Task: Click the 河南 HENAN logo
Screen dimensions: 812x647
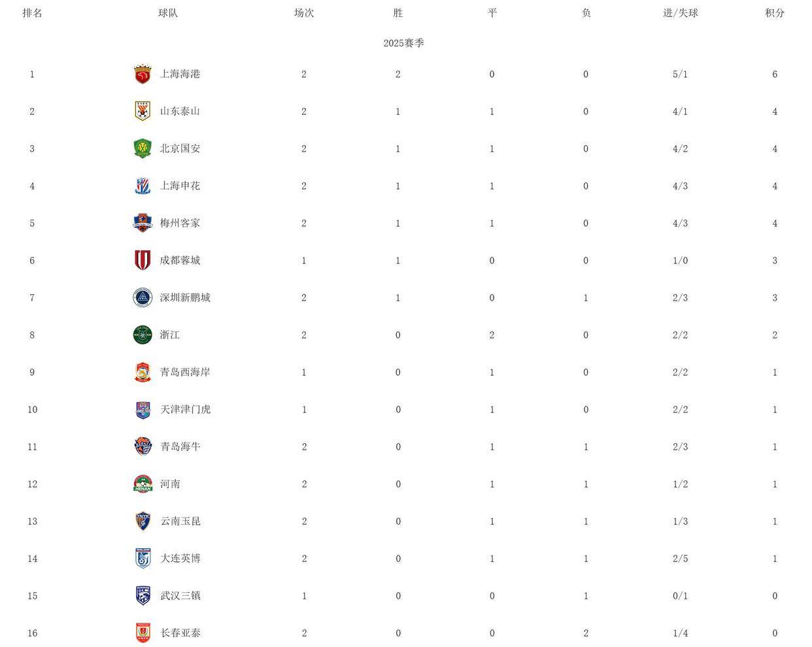Action: click(x=143, y=484)
